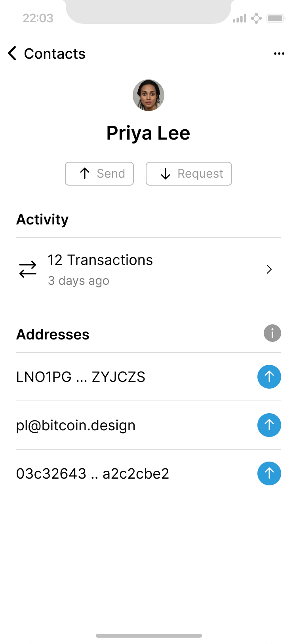Open the three-dot more options menu
The image size is (297, 644).
pos(279,54)
